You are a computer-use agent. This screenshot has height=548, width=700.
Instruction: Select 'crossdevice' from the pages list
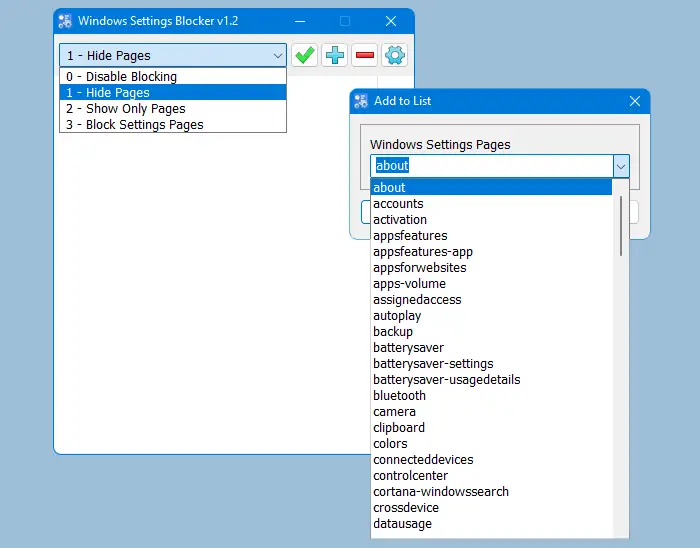pyautogui.click(x=492, y=508)
